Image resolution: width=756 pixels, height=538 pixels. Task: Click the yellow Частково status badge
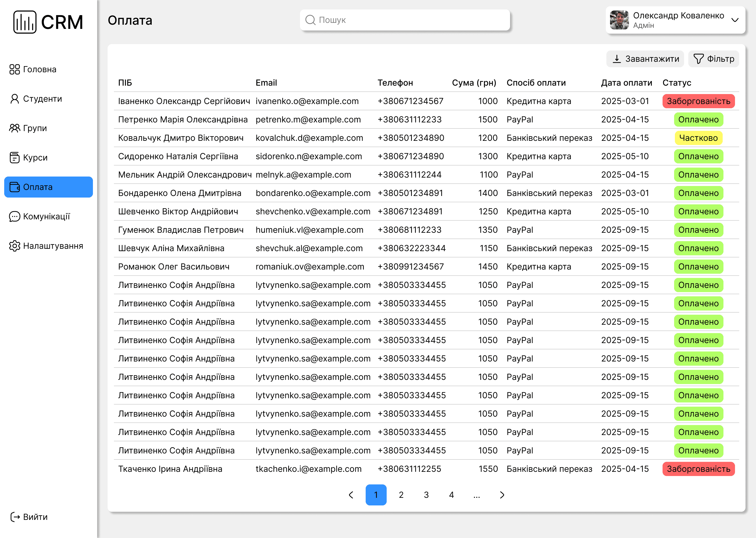pos(699,138)
